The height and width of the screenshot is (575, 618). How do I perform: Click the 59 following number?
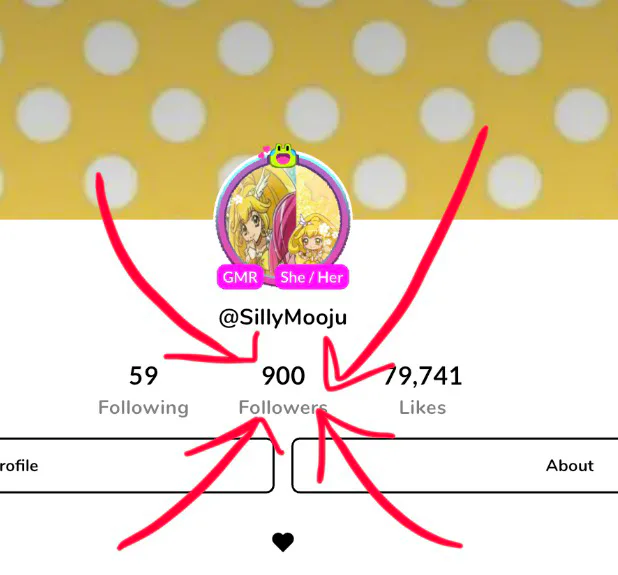tap(143, 376)
